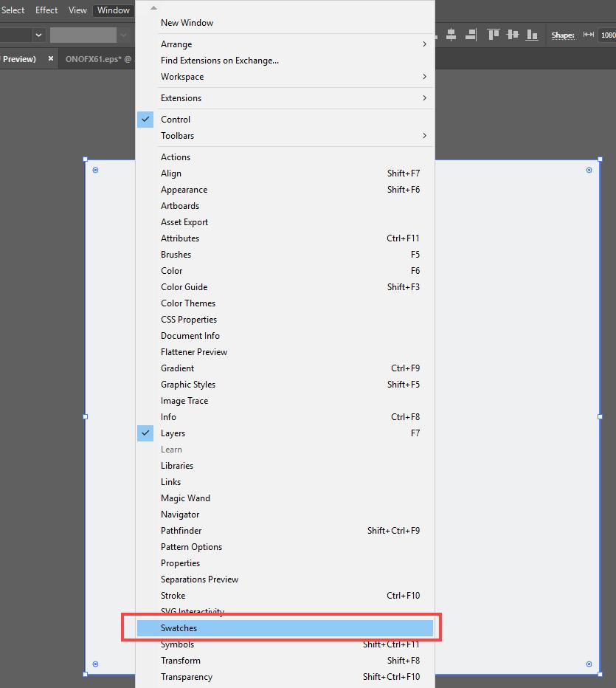The image size is (616, 688).
Task: Open the Links panel
Action: tap(285, 482)
